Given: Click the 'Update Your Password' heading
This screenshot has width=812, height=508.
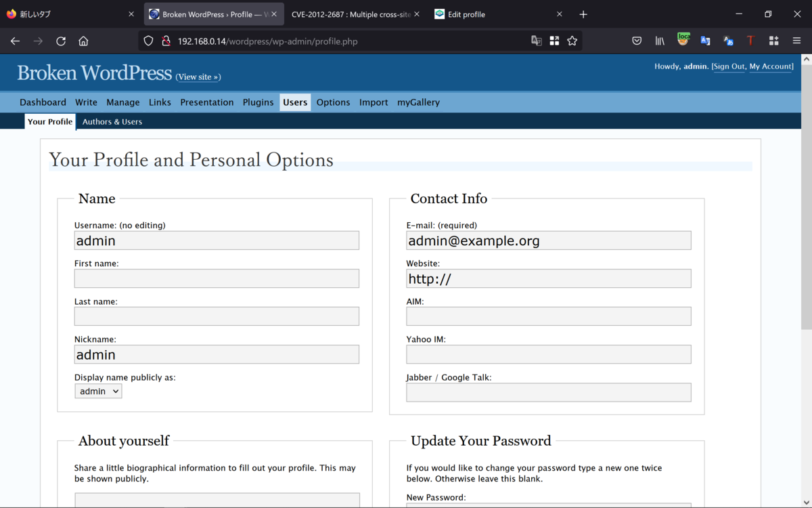Looking at the screenshot, I should [481, 441].
